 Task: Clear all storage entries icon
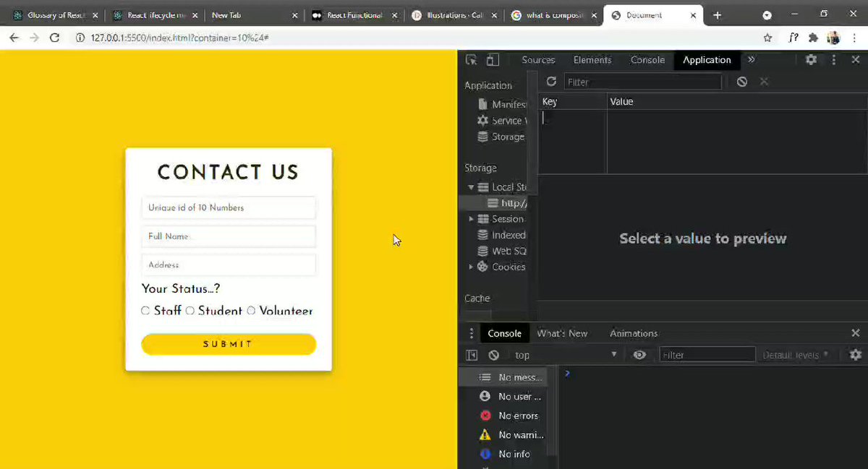click(742, 82)
